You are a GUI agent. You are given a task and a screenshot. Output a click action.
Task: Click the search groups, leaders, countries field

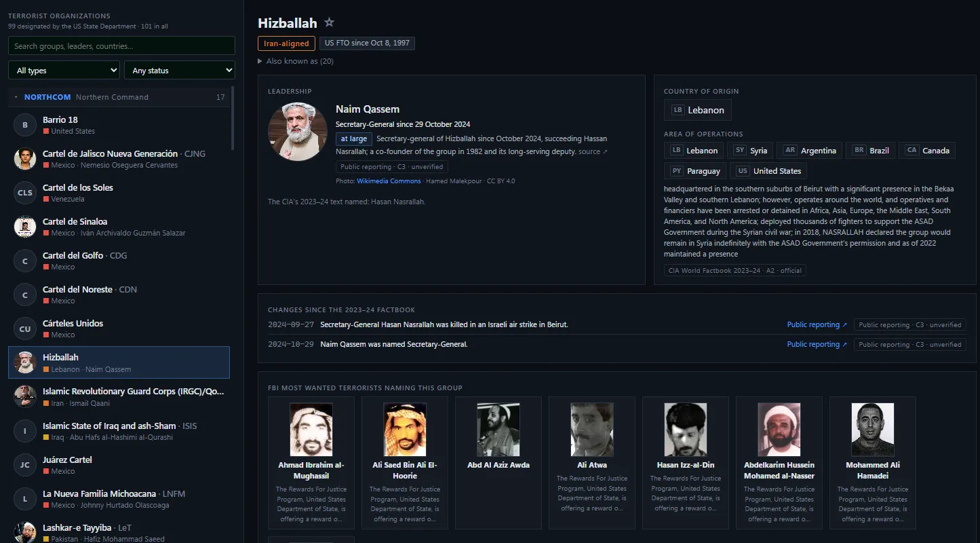click(x=121, y=45)
